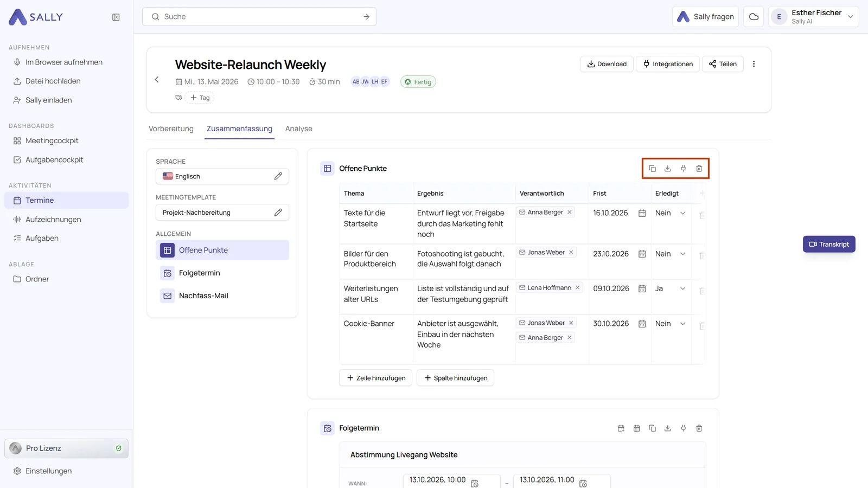868x488 pixels.
Task: Open date picker for 09.10.2026 deadline
Action: [x=642, y=288]
